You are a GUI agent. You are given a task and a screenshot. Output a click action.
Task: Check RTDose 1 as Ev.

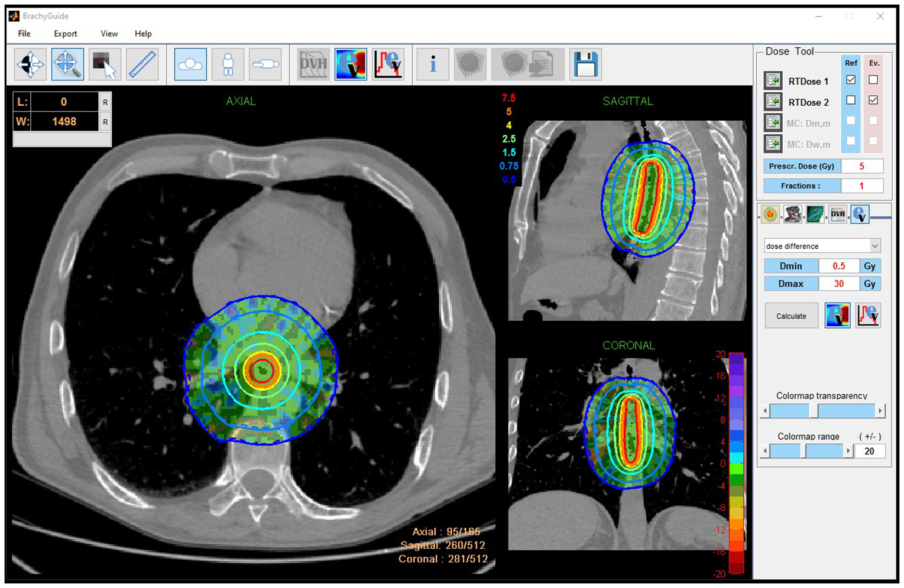[x=873, y=80]
